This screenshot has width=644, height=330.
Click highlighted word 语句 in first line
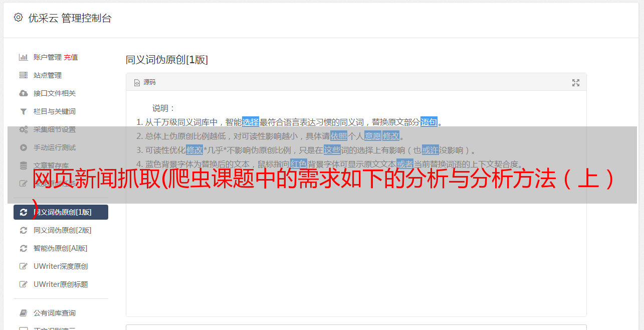click(429, 122)
